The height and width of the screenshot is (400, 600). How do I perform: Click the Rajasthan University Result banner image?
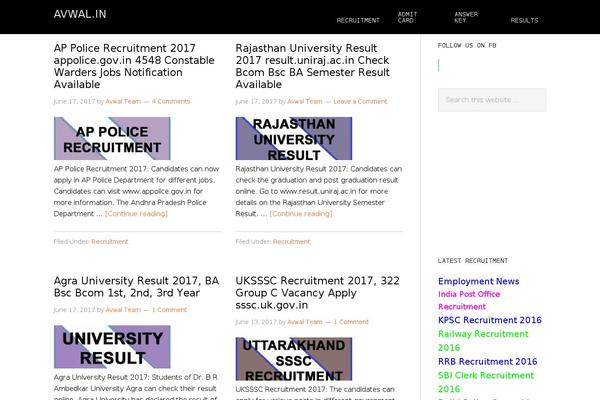point(294,139)
